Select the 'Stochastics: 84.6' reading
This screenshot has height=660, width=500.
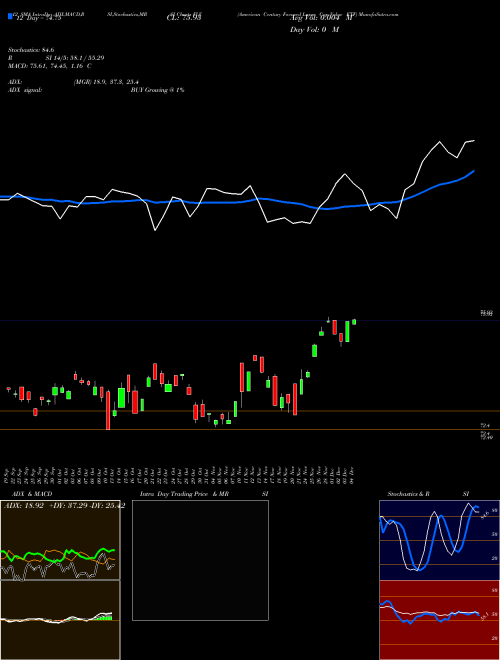(x=31, y=50)
